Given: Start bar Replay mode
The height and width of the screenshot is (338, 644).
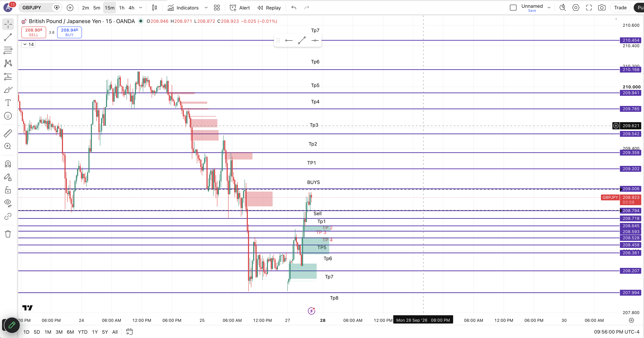Looking at the screenshot, I should click(269, 8).
